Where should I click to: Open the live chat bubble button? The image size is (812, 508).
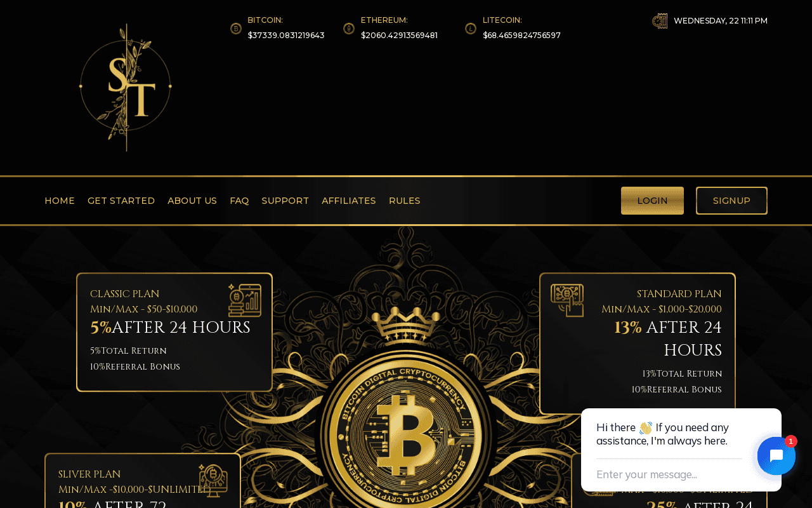(x=776, y=456)
